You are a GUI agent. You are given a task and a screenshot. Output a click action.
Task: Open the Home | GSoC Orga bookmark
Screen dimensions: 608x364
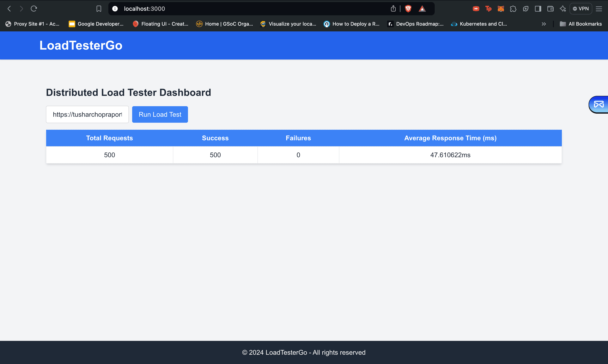pos(225,24)
